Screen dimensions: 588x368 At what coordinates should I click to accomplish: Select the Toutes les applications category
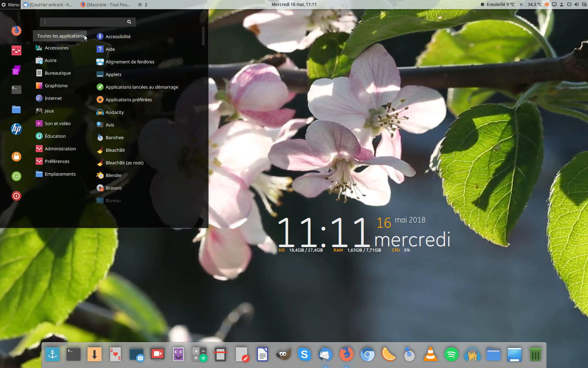pos(60,36)
